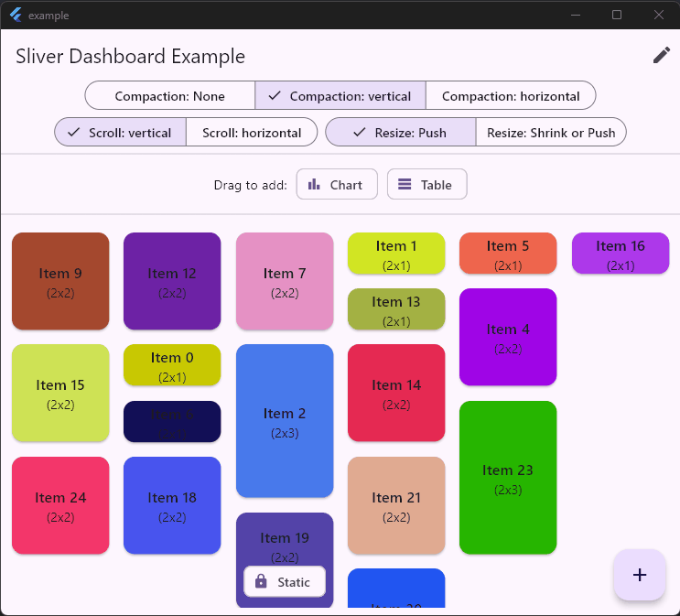Select the navy Item 6 tile
The height and width of the screenshot is (616, 680).
pyautogui.click(x=172, y=422)
